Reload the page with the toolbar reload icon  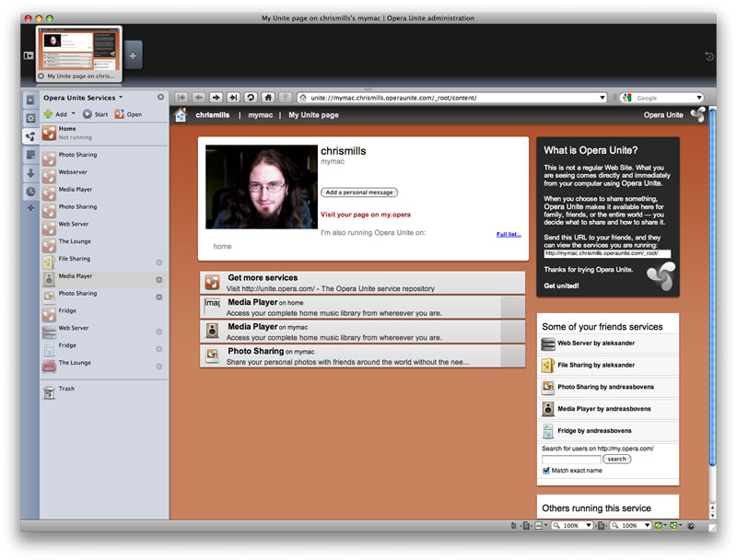249,97
